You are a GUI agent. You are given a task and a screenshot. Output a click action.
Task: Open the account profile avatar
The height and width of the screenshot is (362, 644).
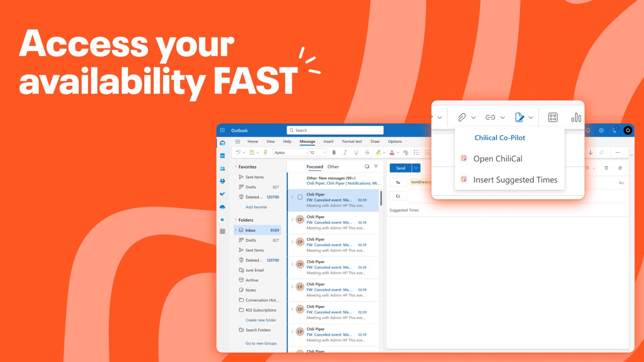pyautogui.click(x=627, y=131)
